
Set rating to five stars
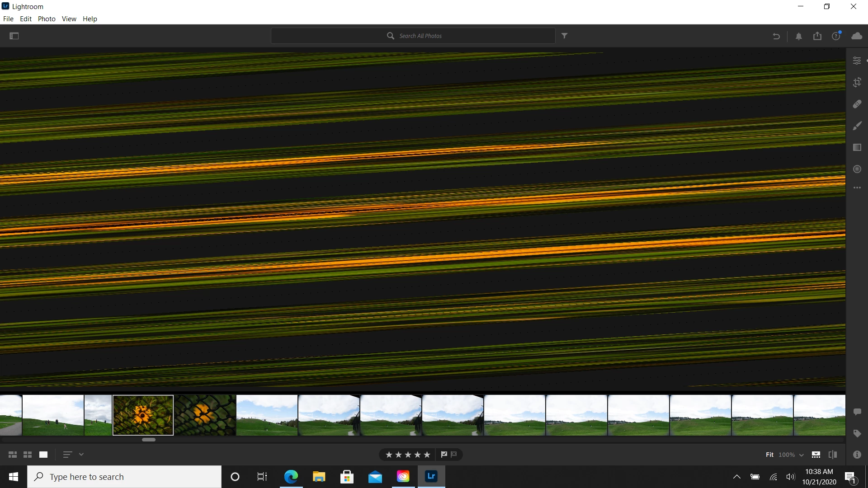(x=427, y=455)
